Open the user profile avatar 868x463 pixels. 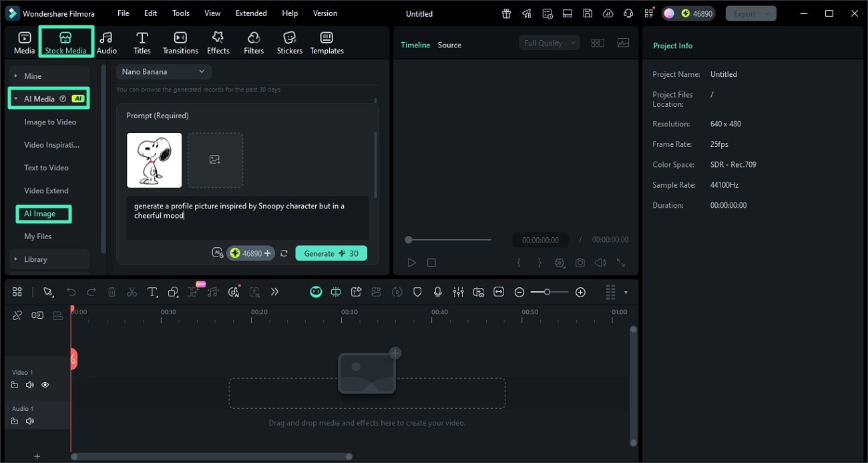(x=670, y=13)
